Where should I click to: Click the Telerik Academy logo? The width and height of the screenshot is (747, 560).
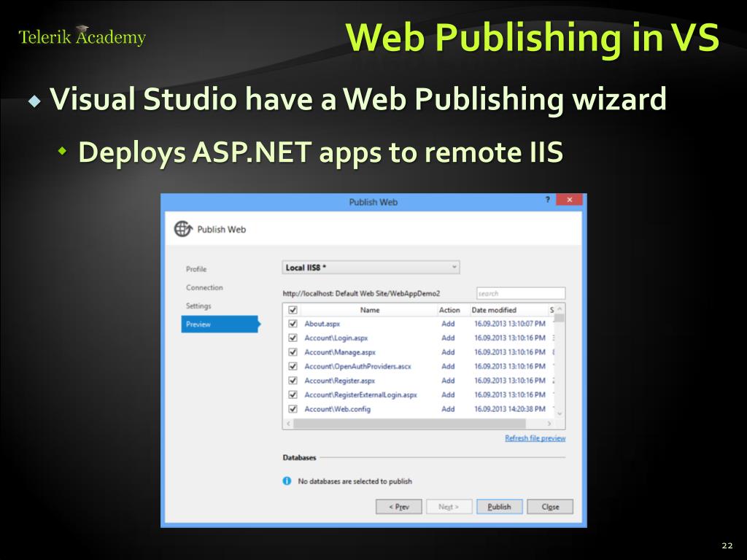[x=82, y=36]
